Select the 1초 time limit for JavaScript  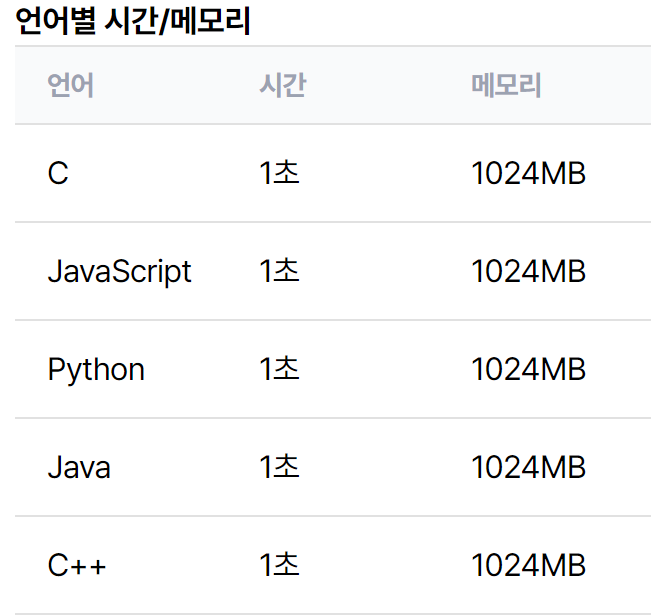[279, 271]
